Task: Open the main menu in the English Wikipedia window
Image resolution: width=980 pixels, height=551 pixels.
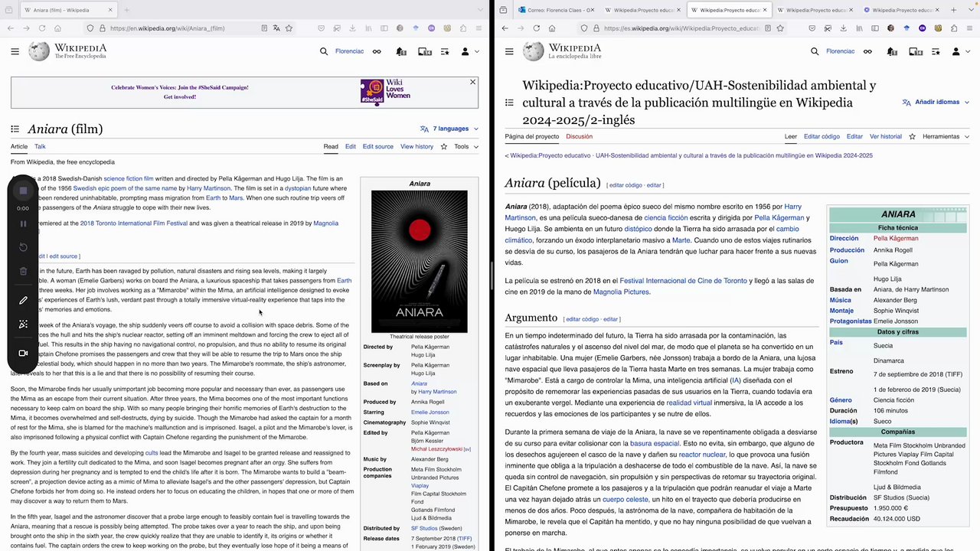Action: pyautogui.click(x=15, y=51)
